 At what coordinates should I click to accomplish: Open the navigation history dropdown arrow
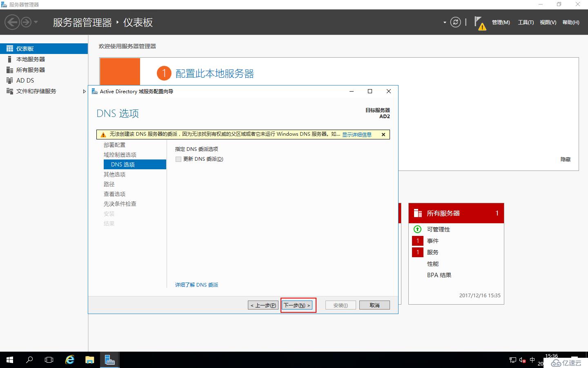coord(36,22)
